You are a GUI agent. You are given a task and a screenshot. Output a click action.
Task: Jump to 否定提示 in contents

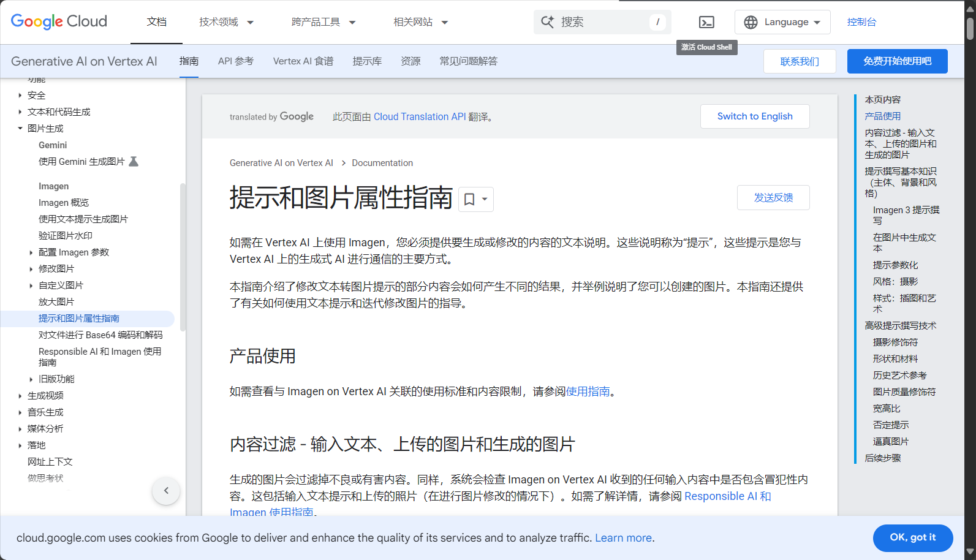click(x=891, y=425)
